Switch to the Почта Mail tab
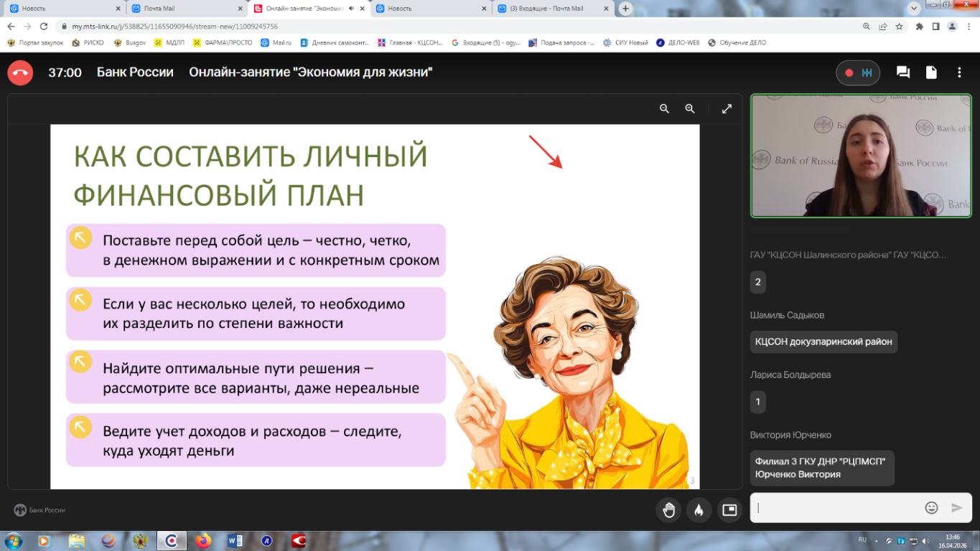Screen dimensions: 980x551 point(184,9)
